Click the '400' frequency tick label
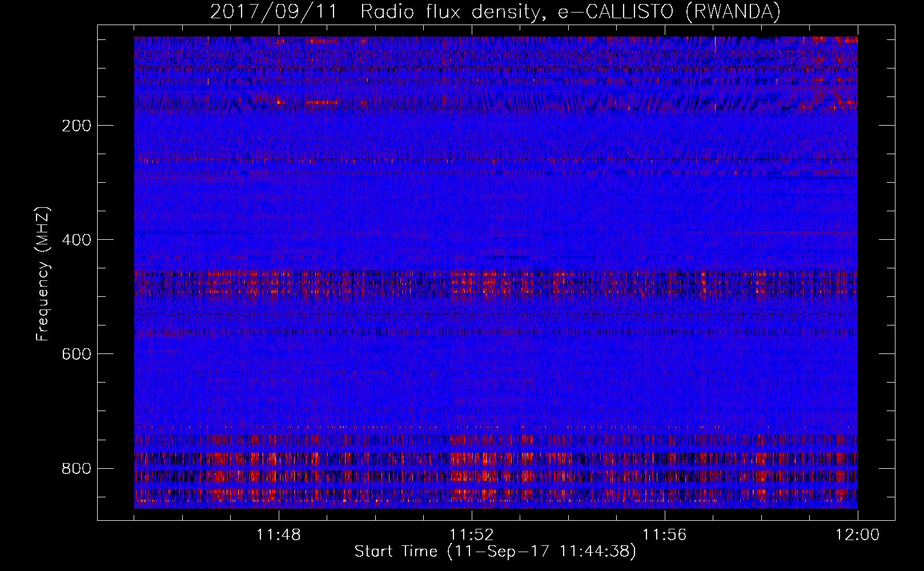This screenshot has height=571, width=924. [77, 240]
